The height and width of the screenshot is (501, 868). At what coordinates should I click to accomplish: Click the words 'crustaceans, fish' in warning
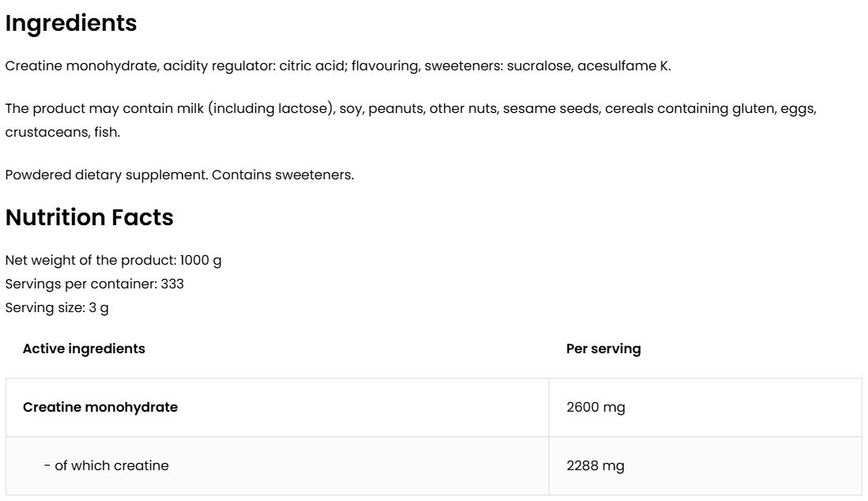click(x=62, y=132)
